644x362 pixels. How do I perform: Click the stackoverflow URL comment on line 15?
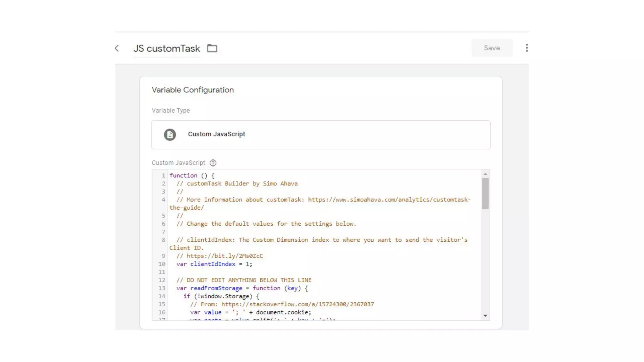click(x=297, y=304)
